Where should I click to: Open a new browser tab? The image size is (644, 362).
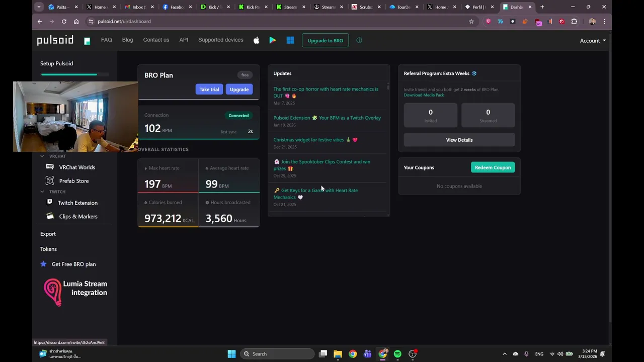click(x=542, y=7)
